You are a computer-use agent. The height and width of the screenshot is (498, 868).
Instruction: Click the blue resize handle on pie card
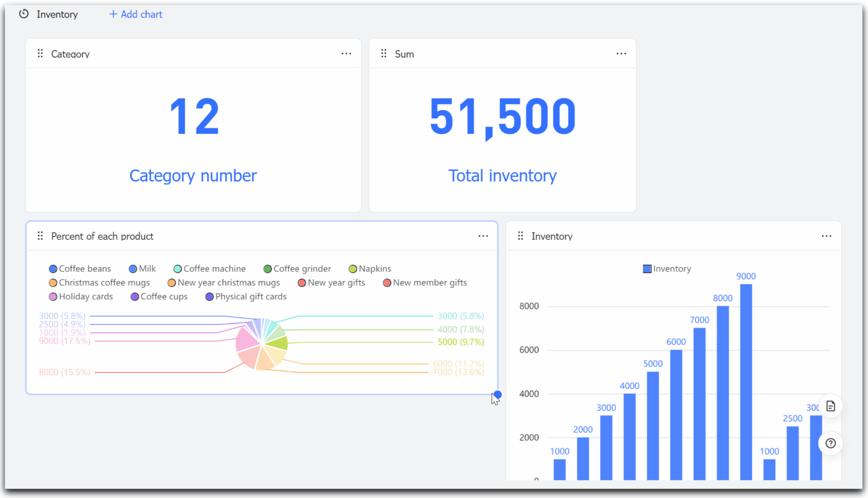497,394
